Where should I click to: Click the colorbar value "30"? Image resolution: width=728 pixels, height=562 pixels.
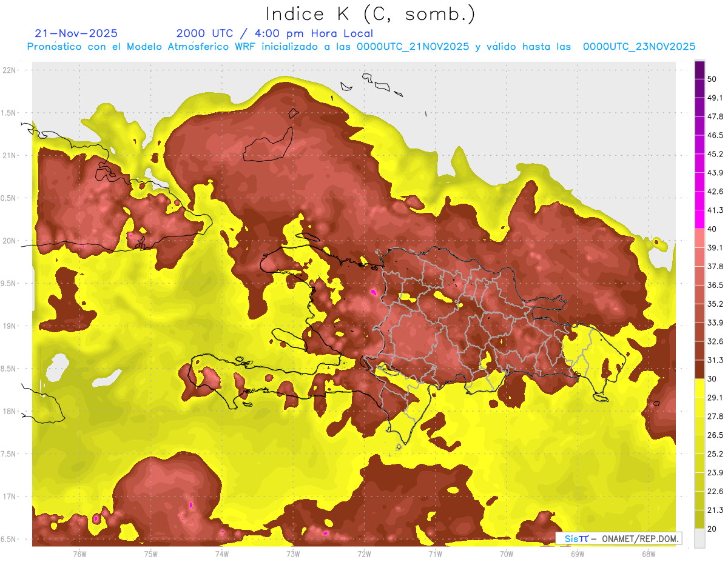[712, 379]
